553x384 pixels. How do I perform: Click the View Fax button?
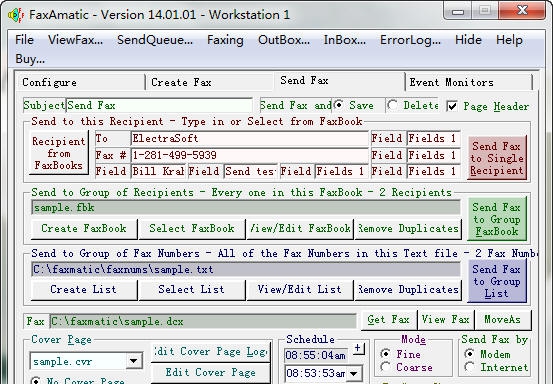click(446, 320)
